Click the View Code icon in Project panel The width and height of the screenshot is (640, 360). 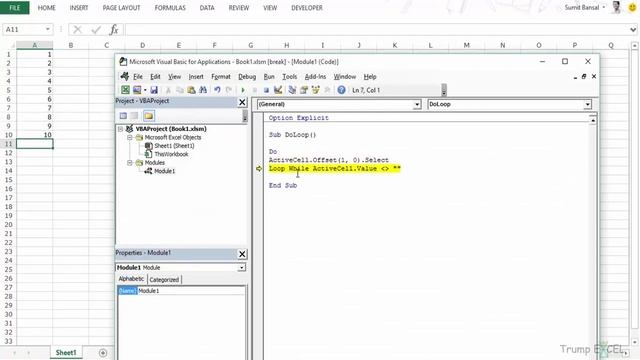coord(123,116)
